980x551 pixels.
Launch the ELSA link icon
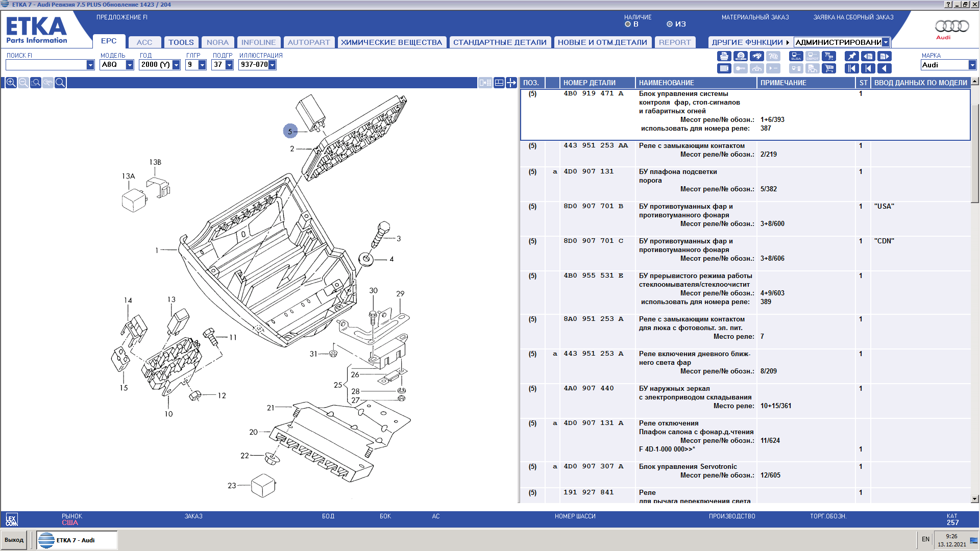coord(796,56)
